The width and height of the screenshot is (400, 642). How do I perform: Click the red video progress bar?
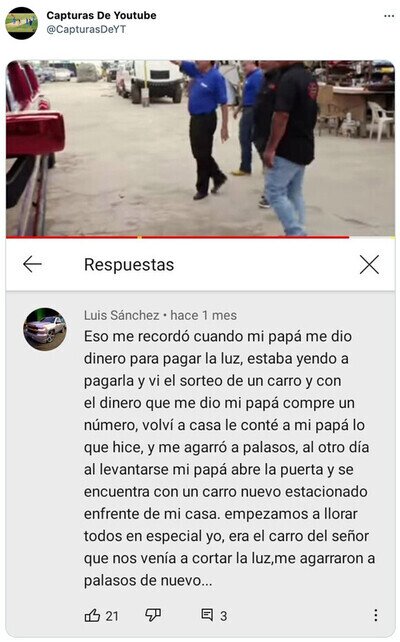point(178,237)
